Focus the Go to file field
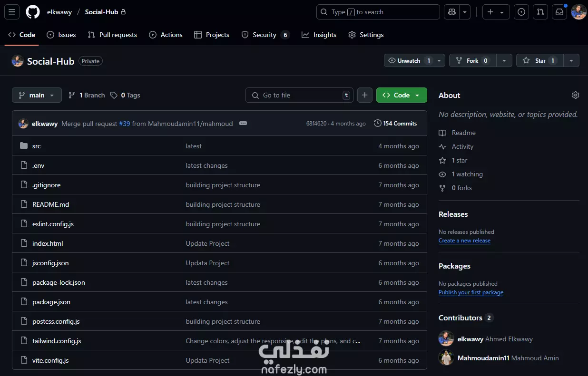 pyautogui.click(x=299, y=95)
